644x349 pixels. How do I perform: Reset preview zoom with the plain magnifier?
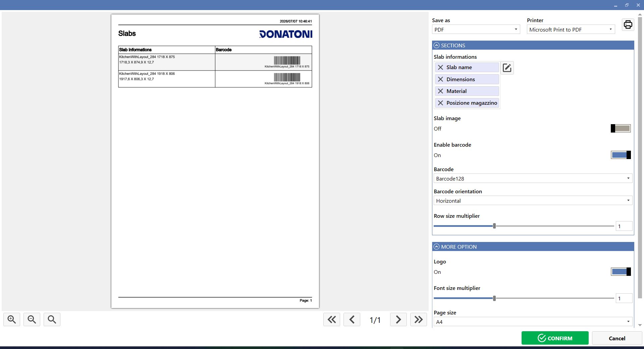(x=52, y=319)
